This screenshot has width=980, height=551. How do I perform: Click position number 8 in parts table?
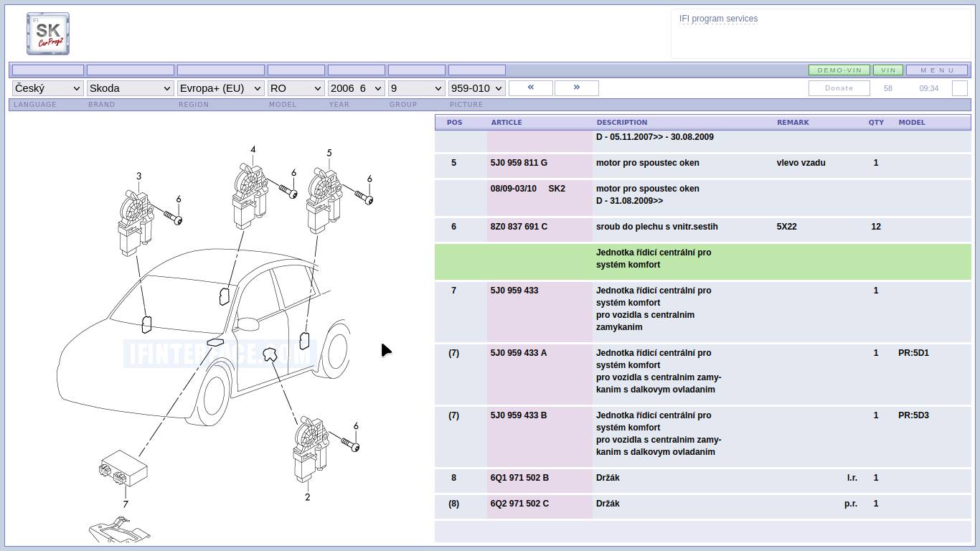coord(453,478)
